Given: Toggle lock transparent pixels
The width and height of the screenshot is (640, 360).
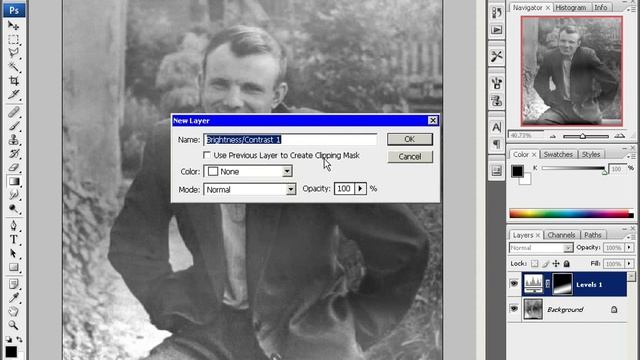Looking at the screenshot, I should pyautogui.click(x=535, y=264).
